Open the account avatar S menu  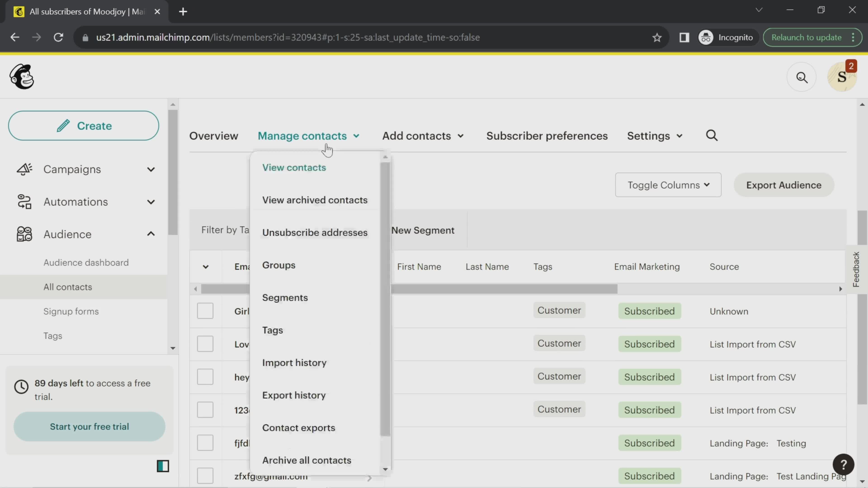842,77
